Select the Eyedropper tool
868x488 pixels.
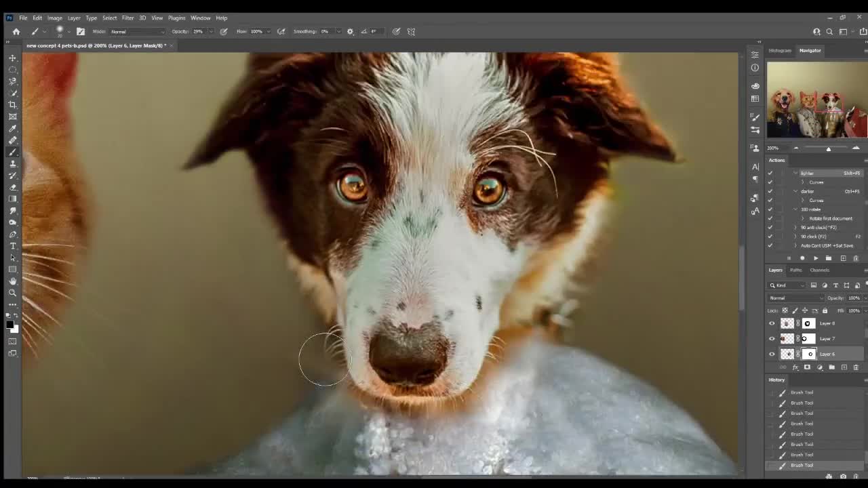tap(12, 129)
